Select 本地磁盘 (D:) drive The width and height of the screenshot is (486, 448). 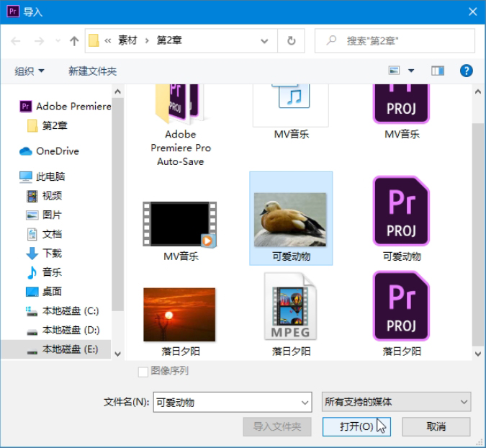[63, 330]
